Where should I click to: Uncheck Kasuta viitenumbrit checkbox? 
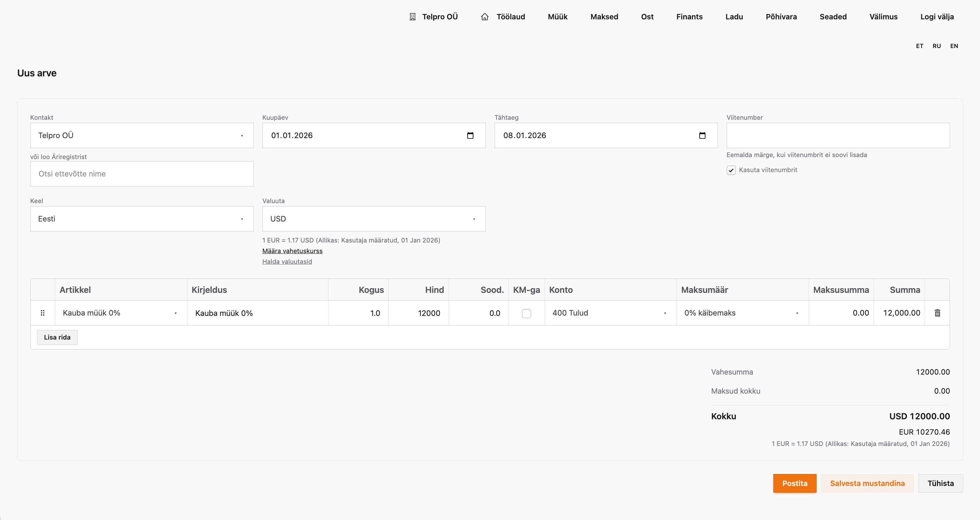(731, 170)
